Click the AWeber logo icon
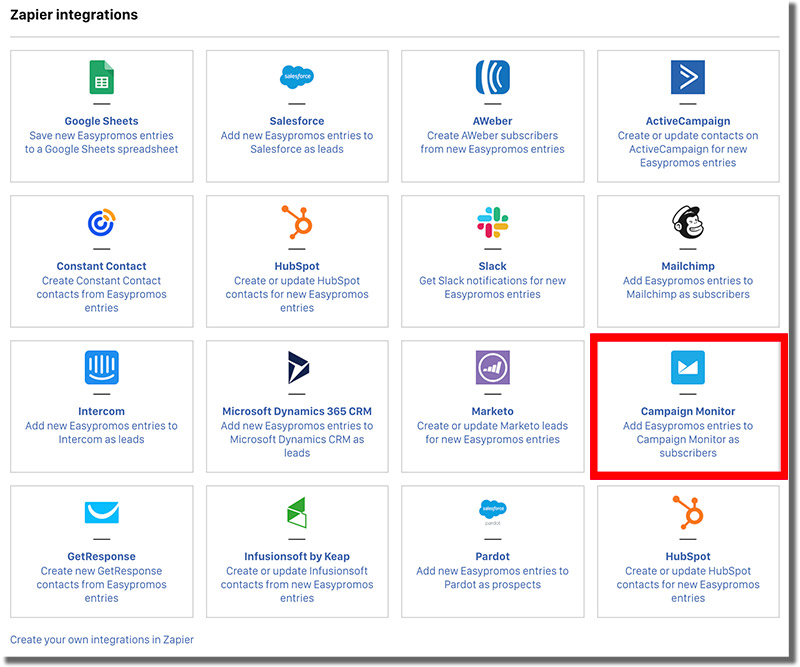 (492, 77)
